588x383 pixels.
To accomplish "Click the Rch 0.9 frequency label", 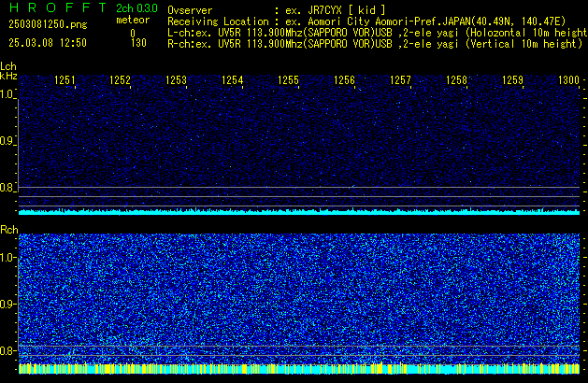I will 7,304.
